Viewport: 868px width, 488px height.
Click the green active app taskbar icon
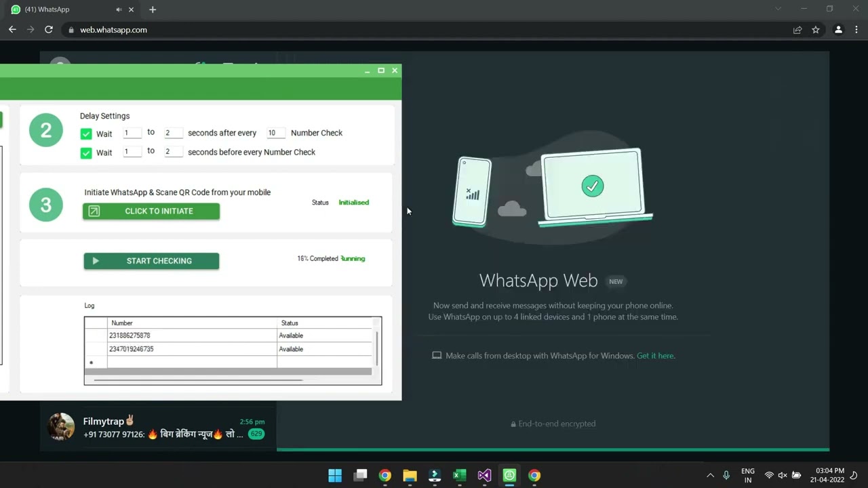509,475
